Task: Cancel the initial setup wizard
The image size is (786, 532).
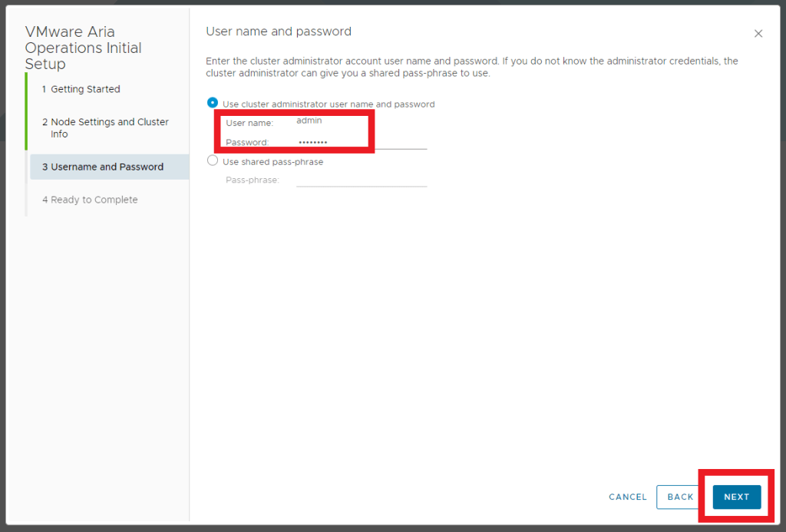Action: [x=628, y=497]
